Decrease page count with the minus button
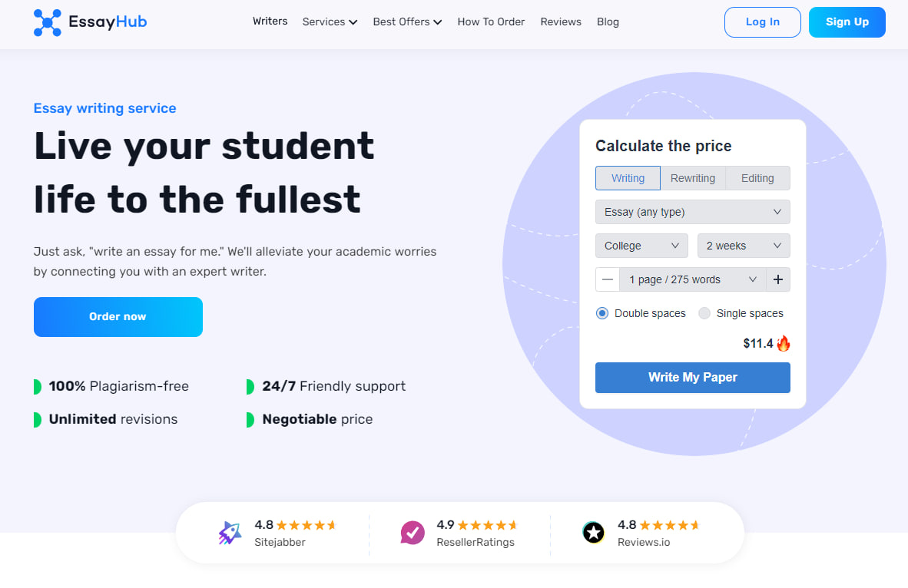Screen dimensions: 908x588 [x=608, y=279]
